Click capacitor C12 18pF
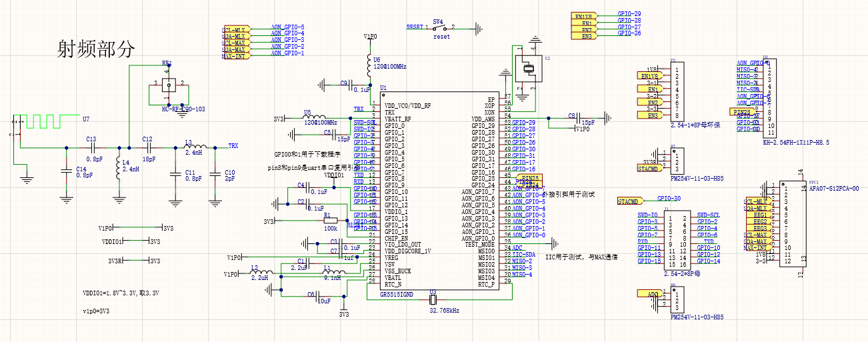 click(148, 147)
